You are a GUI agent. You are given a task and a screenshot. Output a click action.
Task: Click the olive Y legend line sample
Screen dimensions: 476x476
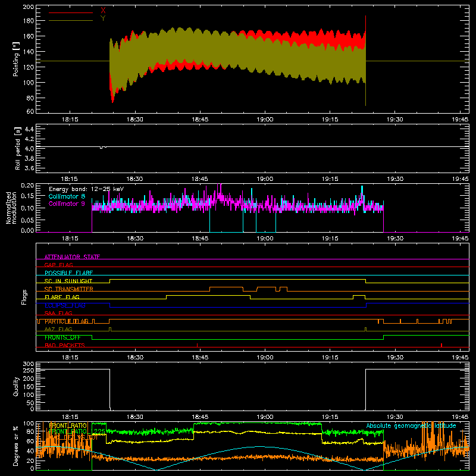point(71,21)
